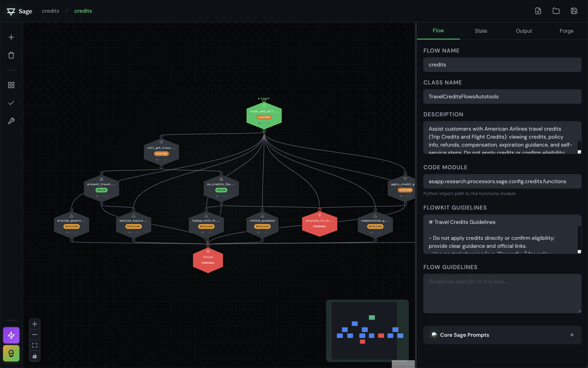Open the folder icon in header
The height and width of the screenshot is (368, 588).
coord(556,11)
